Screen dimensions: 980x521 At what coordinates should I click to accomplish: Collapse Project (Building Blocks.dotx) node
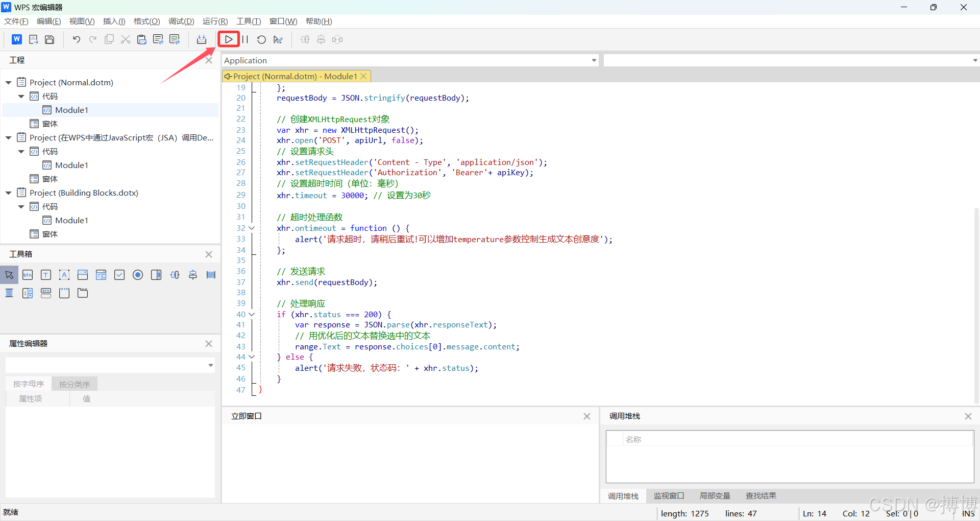pos(9,193)
